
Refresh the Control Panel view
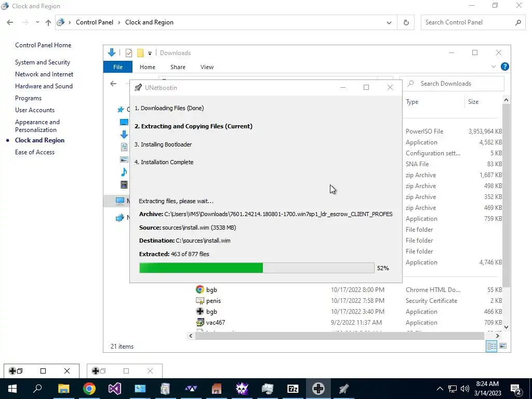[x=406, y=23]
